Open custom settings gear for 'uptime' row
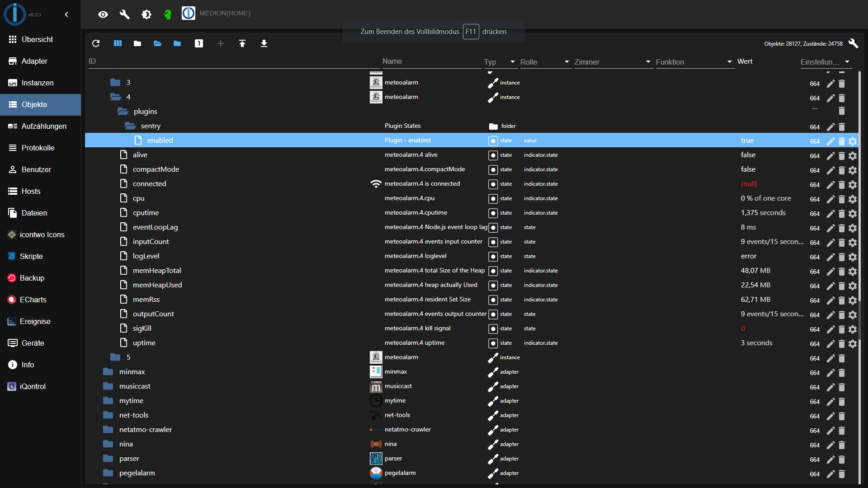The image size is (868, 488). pos(853,344)
